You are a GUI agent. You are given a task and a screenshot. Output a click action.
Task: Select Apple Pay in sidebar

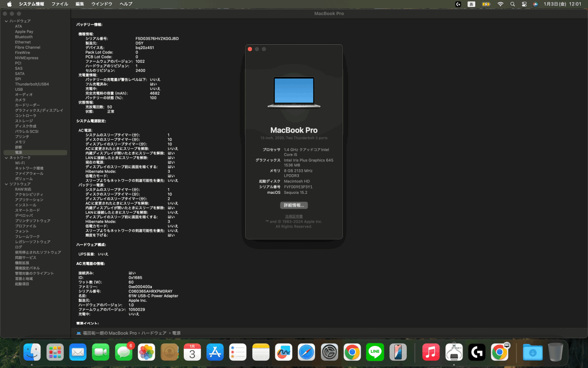tap(24, 31)
